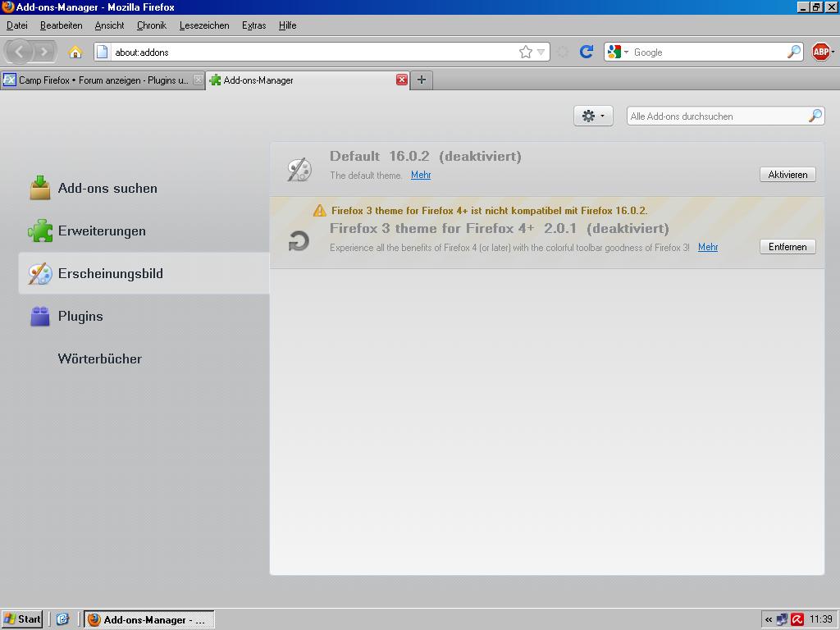Viewport: 840px width, 630px height.
Task: Open the Chronik menu
Action: [x=152, y=25]
